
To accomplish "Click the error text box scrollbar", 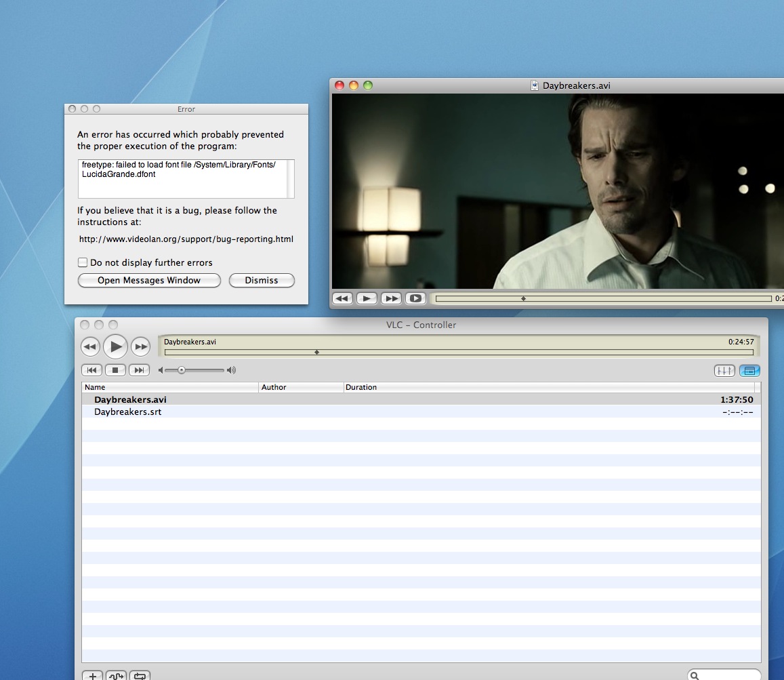I will coord(291,178).
